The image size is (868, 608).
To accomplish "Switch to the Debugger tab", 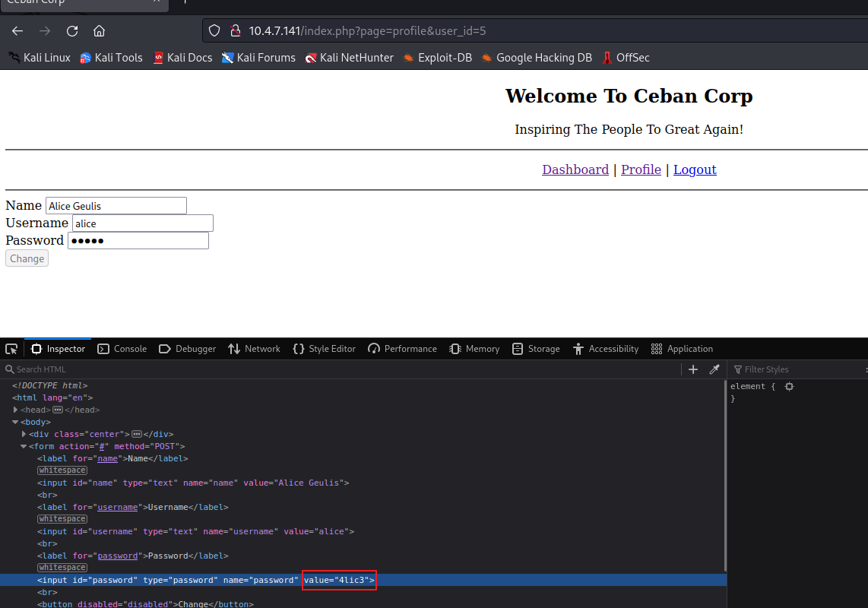I will [188, 349].
